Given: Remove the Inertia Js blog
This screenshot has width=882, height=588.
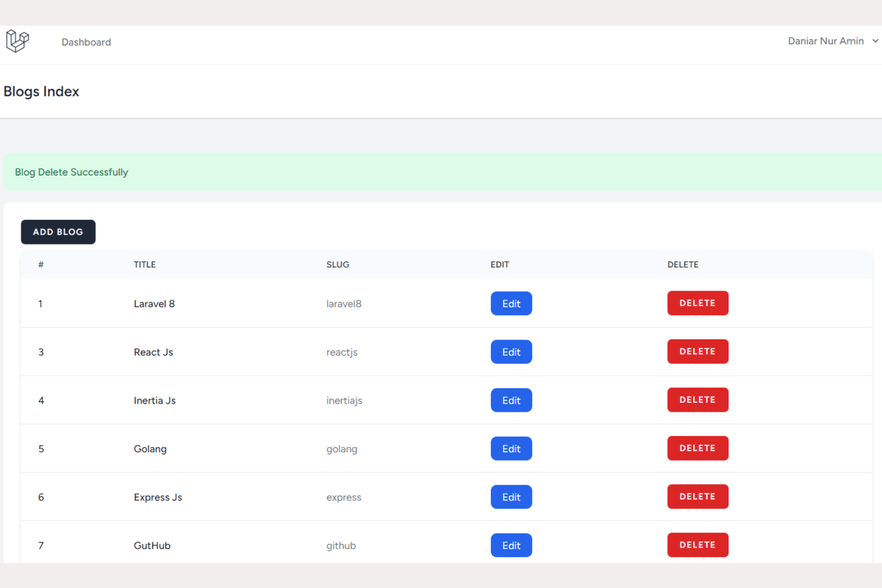Looking at the screenshot, I should tap(697, 400).
